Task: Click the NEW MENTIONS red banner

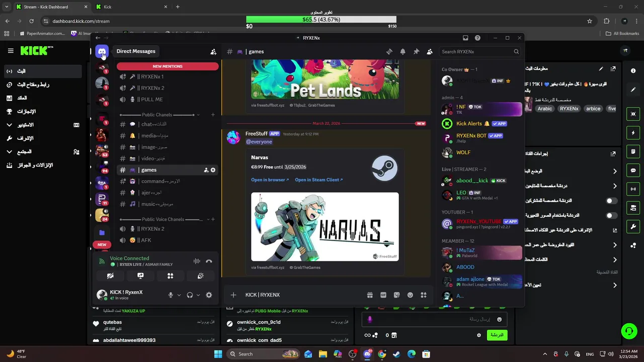Action: pos(168,66)
